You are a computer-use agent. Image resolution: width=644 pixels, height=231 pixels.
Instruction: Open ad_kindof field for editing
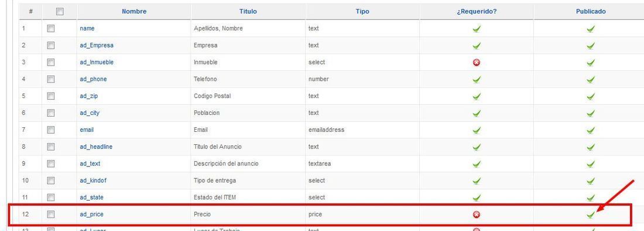[93, 181]
